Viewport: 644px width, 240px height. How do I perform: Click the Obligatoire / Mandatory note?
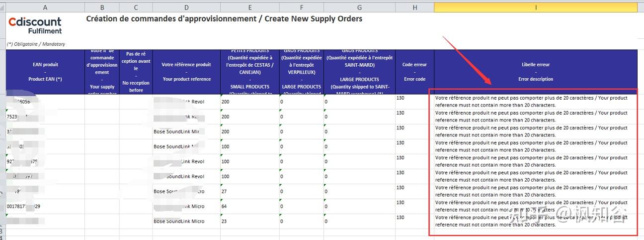[x=36, y=44]
